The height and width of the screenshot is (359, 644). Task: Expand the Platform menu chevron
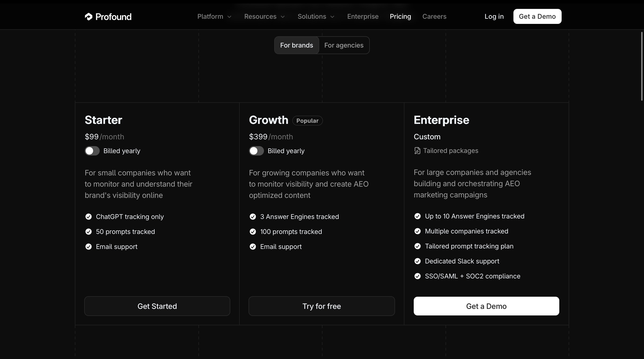click(229, 17)
